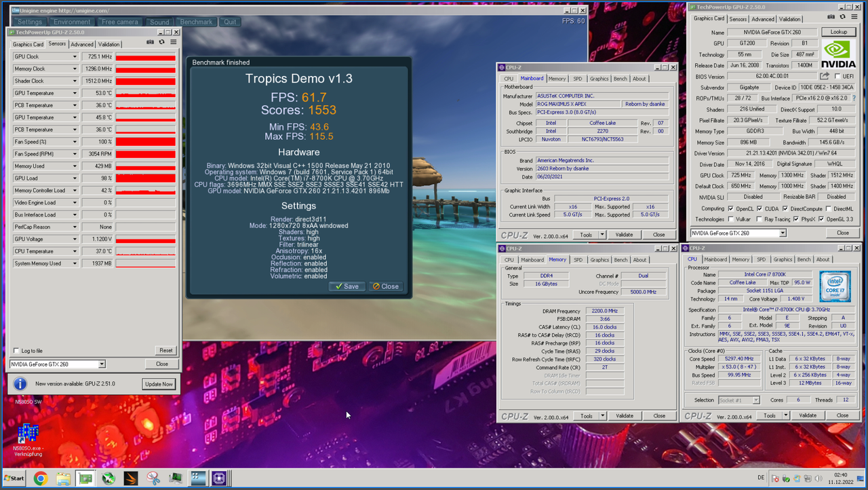
Task: Click the BIOS share/export arrow icon in GPU-Z
Action: coord(825,76)
